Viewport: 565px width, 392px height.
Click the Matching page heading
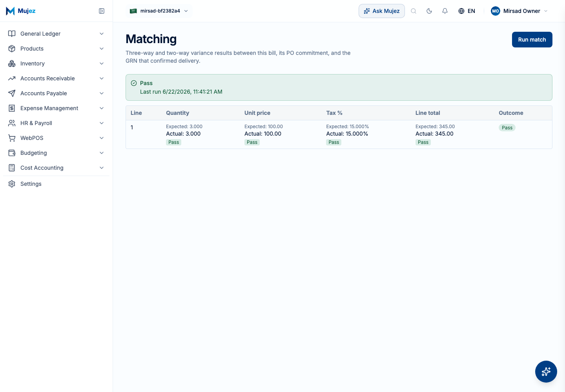(151, 39)
